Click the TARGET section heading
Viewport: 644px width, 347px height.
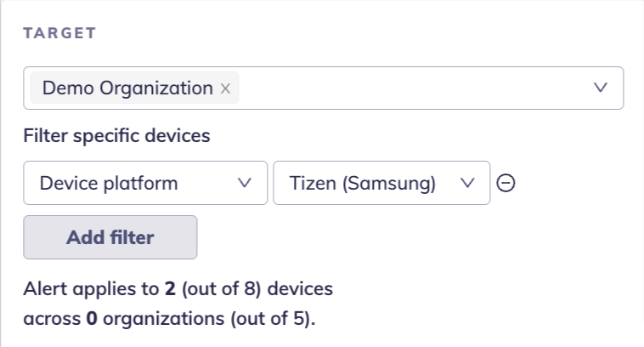coord(59,33)
